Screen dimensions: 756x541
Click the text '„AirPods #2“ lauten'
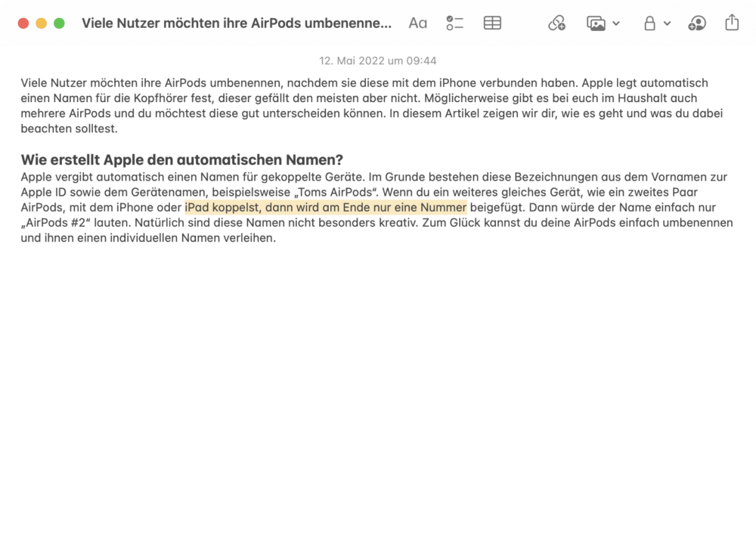pyautogui.click(x=75, y=223)
